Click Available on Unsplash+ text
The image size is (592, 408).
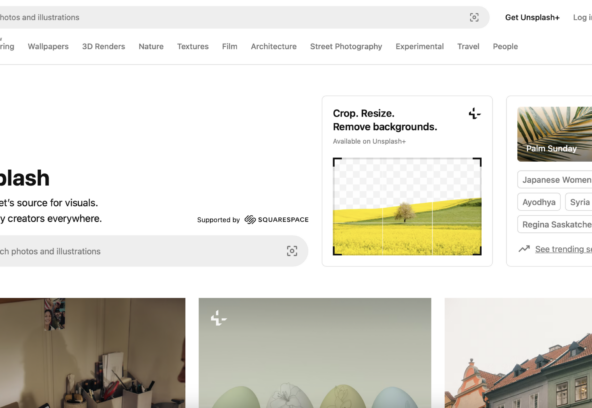click(x=369, y=141)
